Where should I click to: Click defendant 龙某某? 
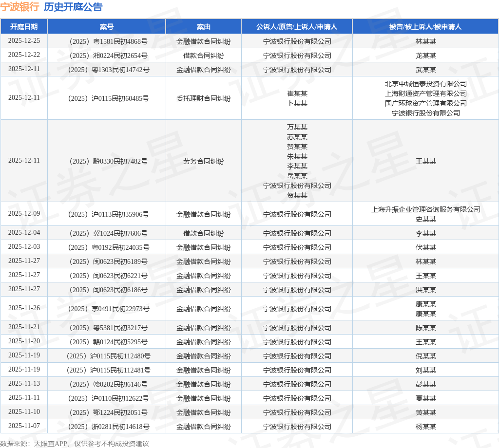pyautogui.click(x=426, y=56)
